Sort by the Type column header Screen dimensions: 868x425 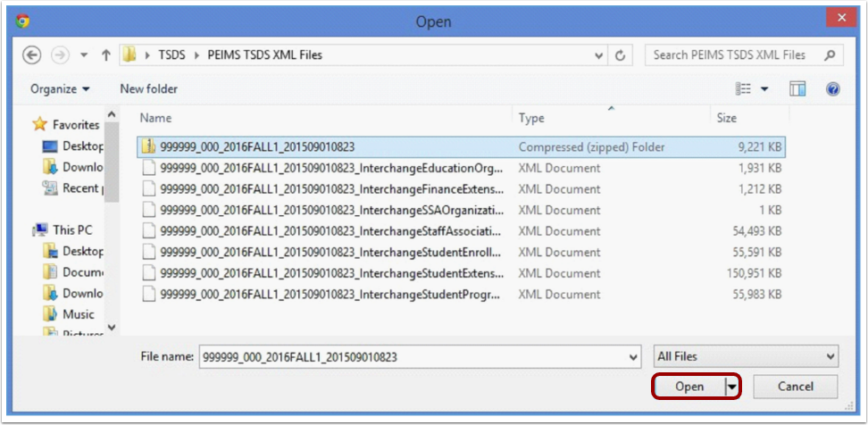click(530, 118)
